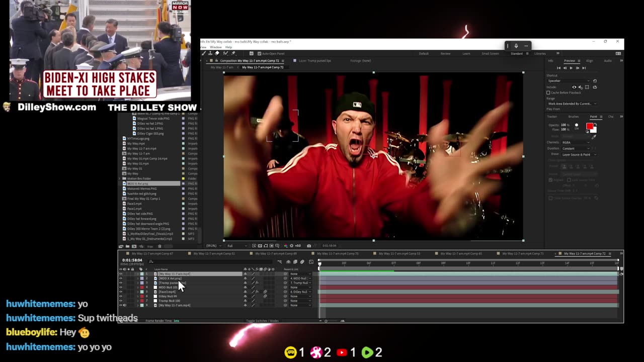Delete selected item with Project trash icon
The image size is (644, 362).
tap(159, 246)
